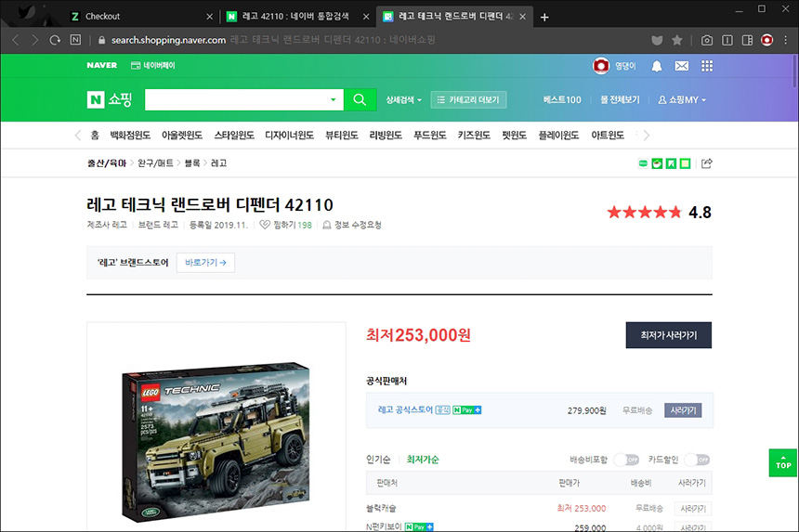Click 블록 breadcrumb
Screen dimensions: 799x532
pos(192,163)
